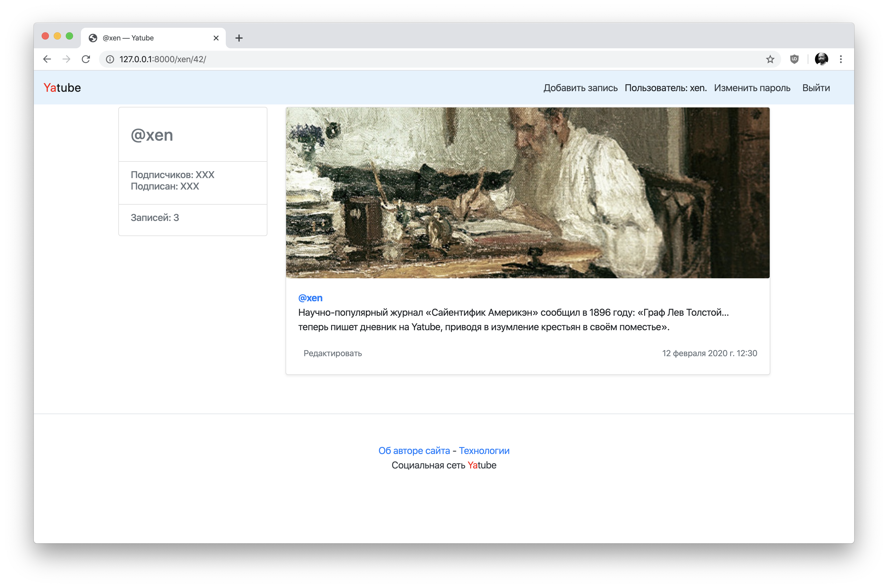Click 'Редактировать' to edit the post

coord(333,353)
